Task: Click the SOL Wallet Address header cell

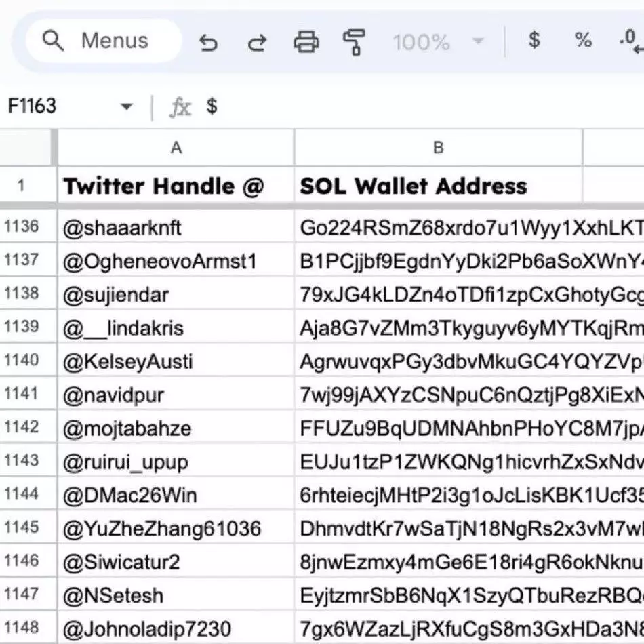Action: 438,186
